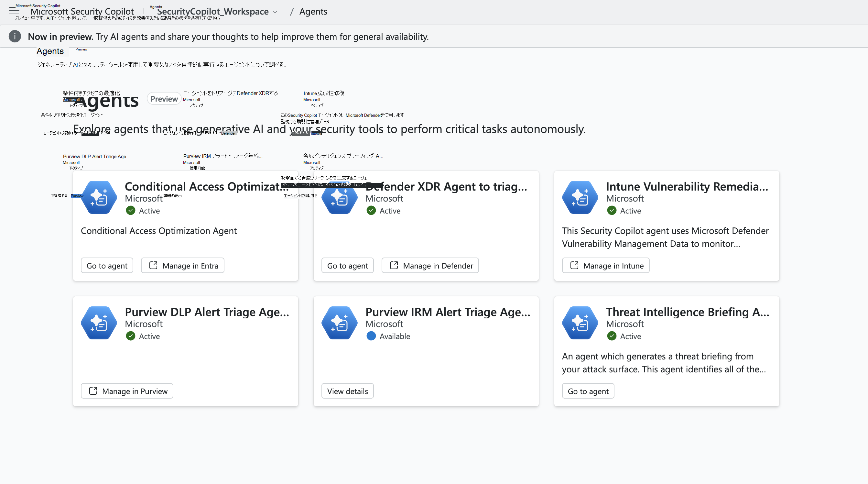Go to agent for Threat Intelligence Briefing

[x=588, y=391]
